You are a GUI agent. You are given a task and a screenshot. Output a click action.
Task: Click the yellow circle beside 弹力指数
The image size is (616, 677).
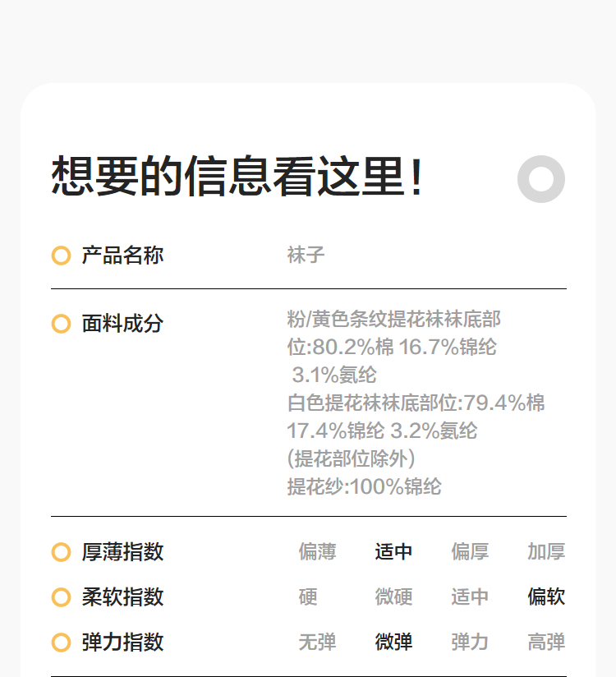click(x=61, y=642)
